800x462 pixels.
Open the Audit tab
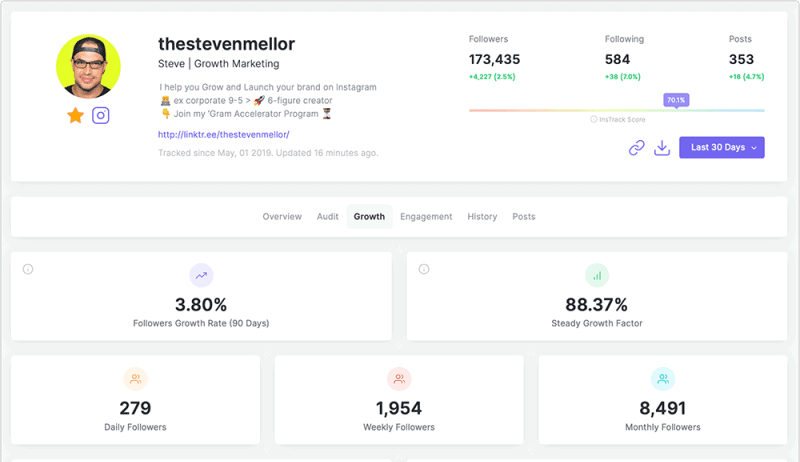[x=327, y=217]
